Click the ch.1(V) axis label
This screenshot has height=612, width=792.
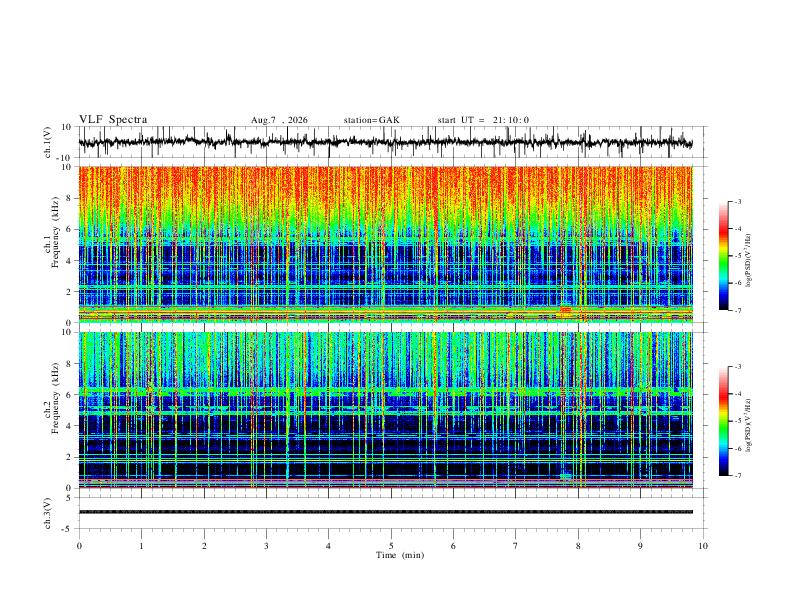click(48, 142)
